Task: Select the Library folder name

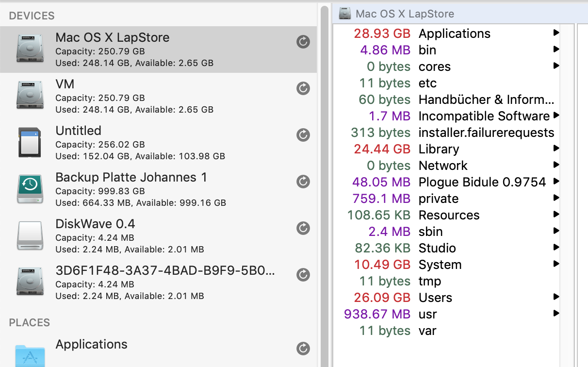Action: (x=439, y=149)
